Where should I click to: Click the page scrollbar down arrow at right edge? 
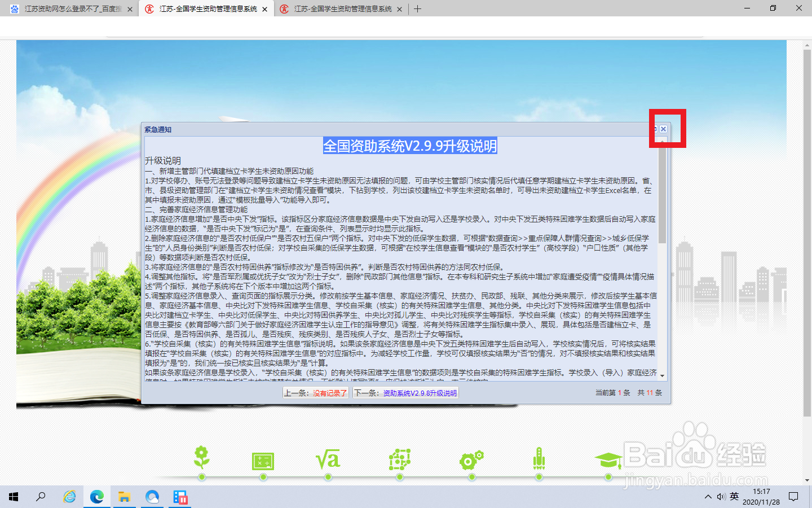tap(807, 480)
